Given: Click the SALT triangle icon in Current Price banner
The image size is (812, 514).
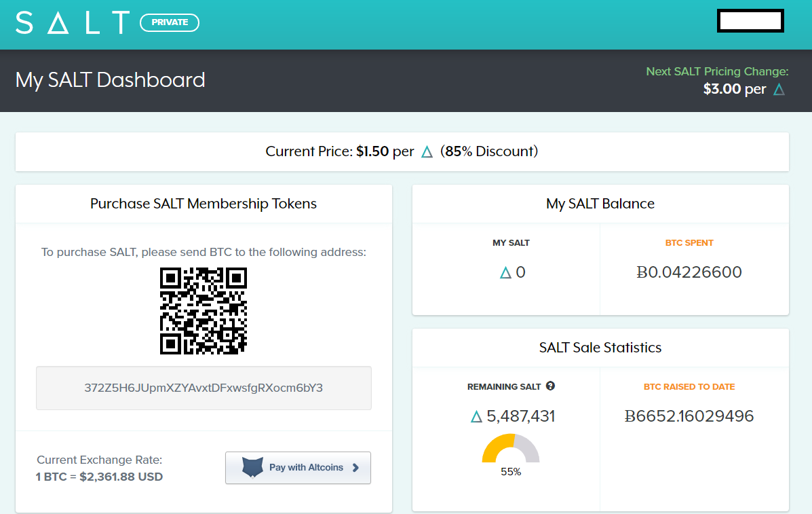Looking at the screenshot, I should 427,152.
